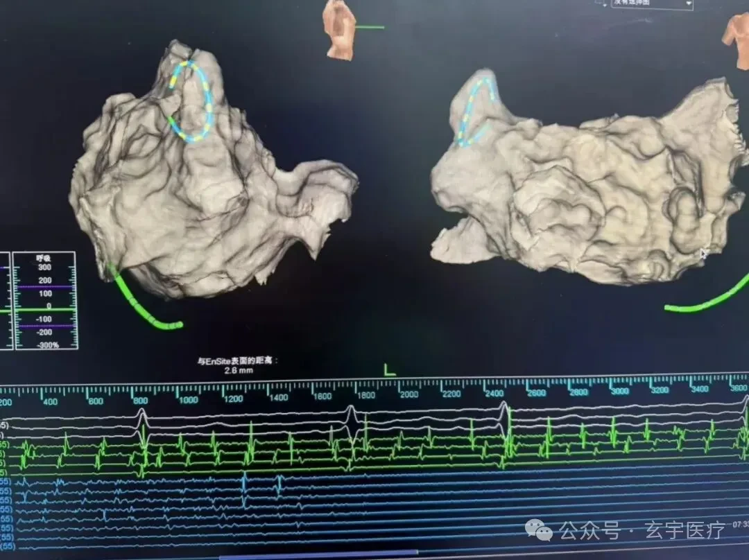The width and height of the screenshot is (749, 560).
Task: Click the green catheter shaft below left model
Action: tap(144, 301)
